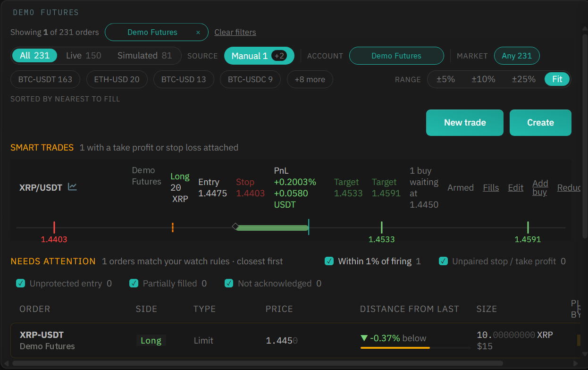Click the Add buy link
The image size is (588, 370).
(540, 187)
